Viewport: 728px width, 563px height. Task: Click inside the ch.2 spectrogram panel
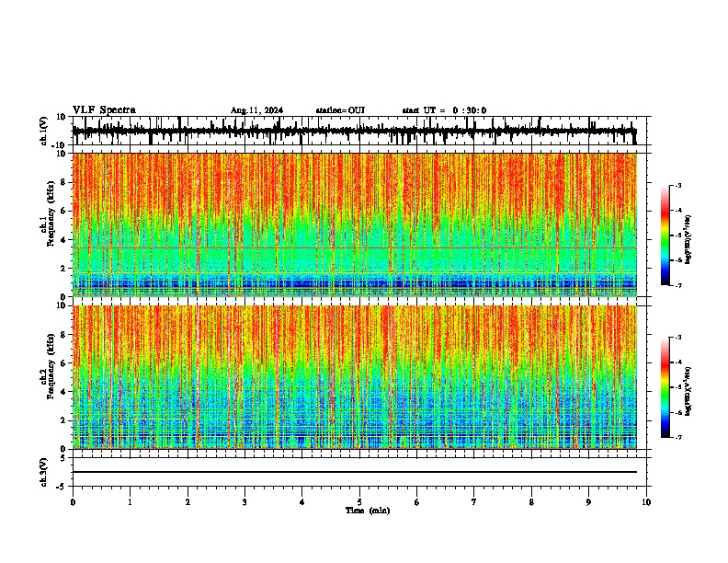pos(355,377)
